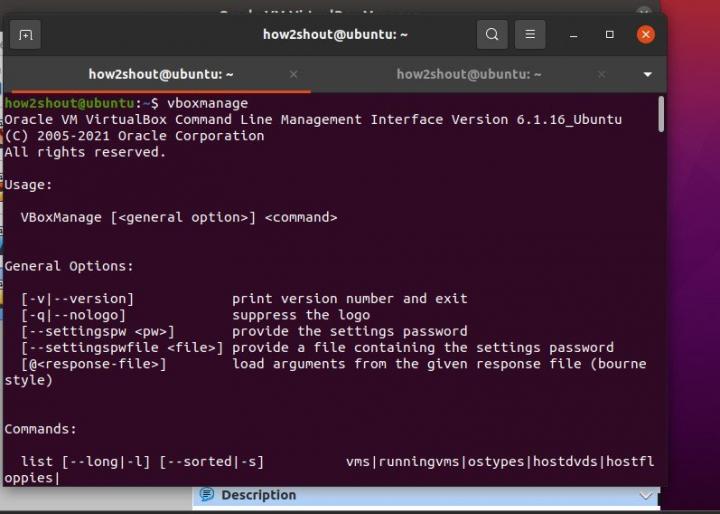Image resolution: width=720 pixels, height=514 pixels.
Task: Expand the tab list dropdown arrow
Action: (x=647, y=75)
